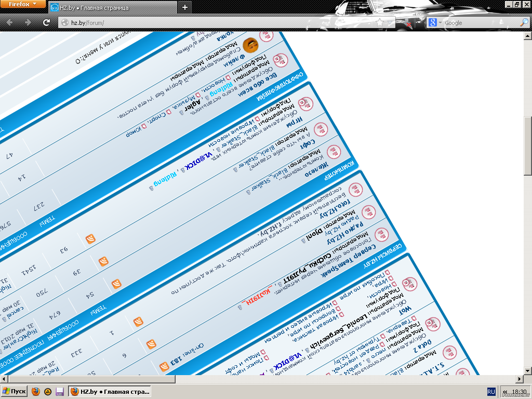Click the site identity globe icon

65,23
